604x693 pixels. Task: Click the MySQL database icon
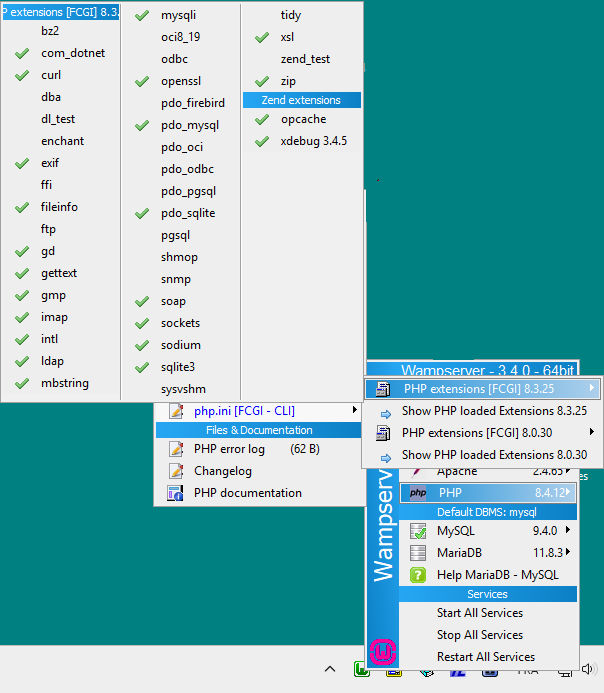point(419,531)
